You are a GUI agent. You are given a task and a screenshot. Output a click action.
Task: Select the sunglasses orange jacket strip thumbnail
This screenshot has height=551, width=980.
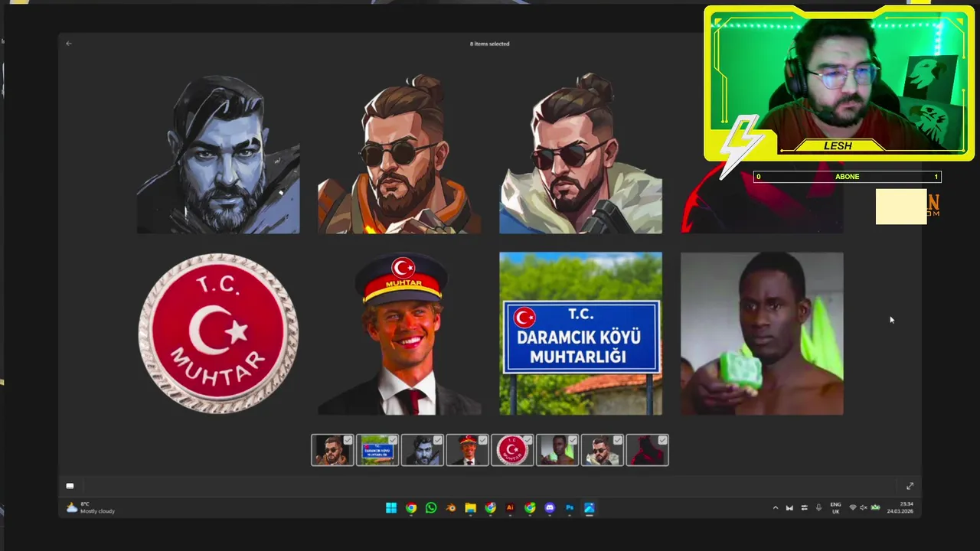point(332,451)
